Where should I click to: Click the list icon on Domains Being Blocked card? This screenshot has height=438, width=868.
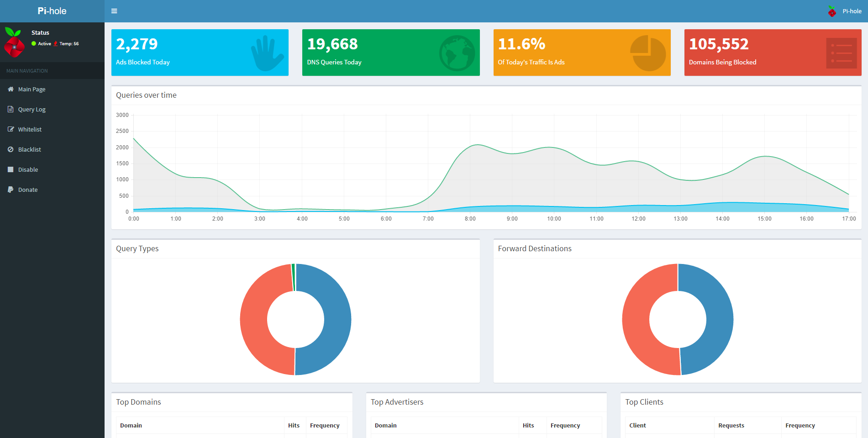(x=841, y=53)
